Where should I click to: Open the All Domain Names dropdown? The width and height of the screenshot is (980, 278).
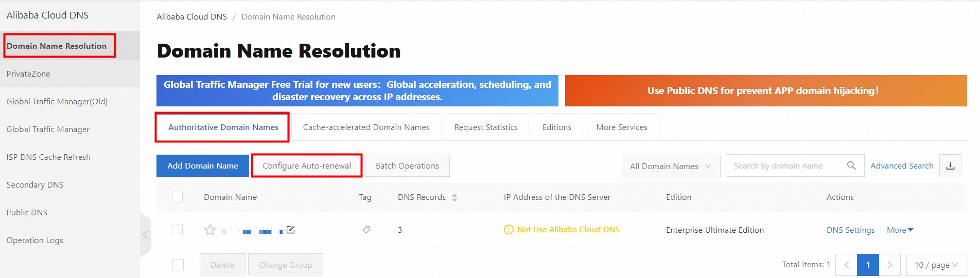[x=671, y=166]
